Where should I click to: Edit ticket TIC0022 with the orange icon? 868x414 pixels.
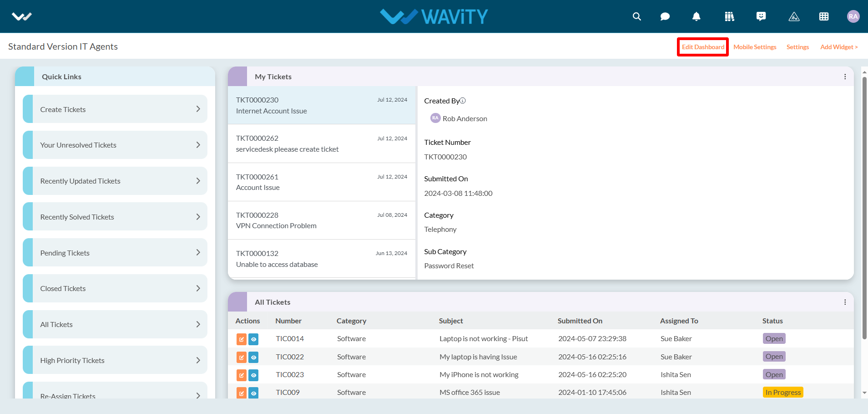pos(242,357)
